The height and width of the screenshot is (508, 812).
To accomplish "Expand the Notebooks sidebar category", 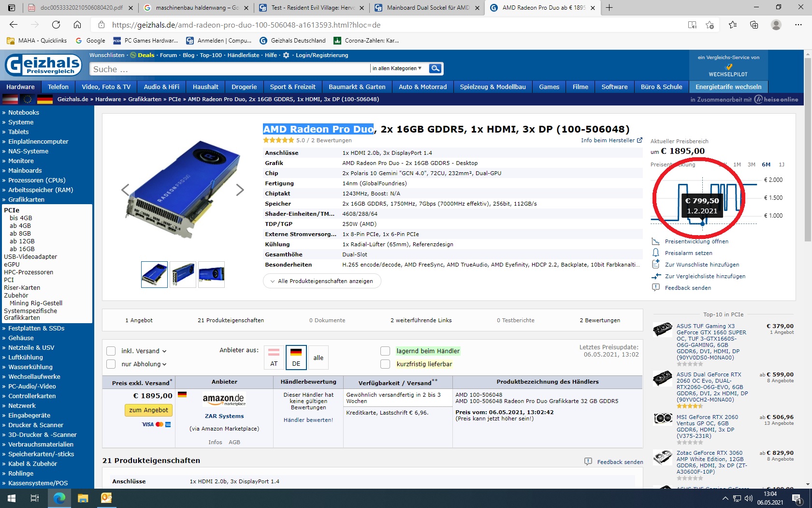I will point(23,112).
